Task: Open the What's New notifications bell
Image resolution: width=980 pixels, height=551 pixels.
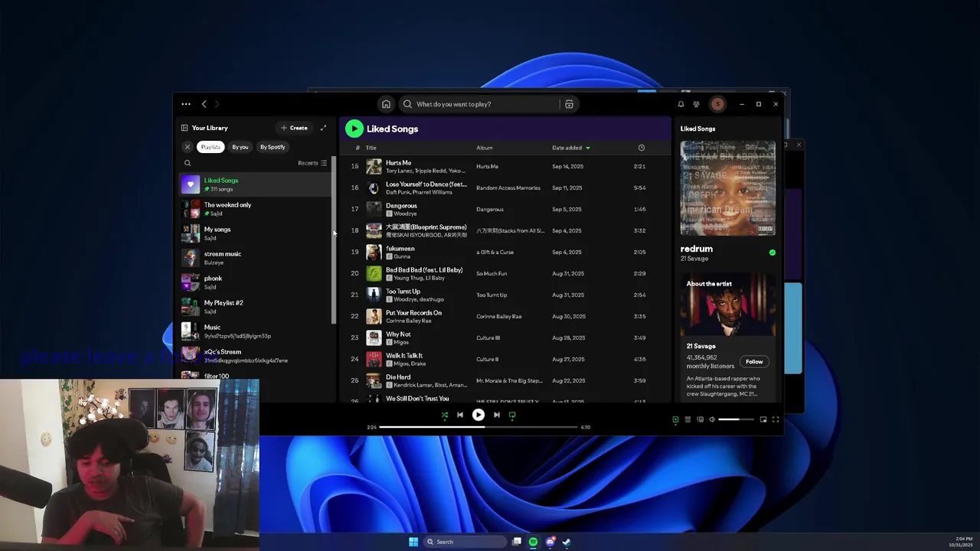Action: pyautogui.click(x=681, y=104)
